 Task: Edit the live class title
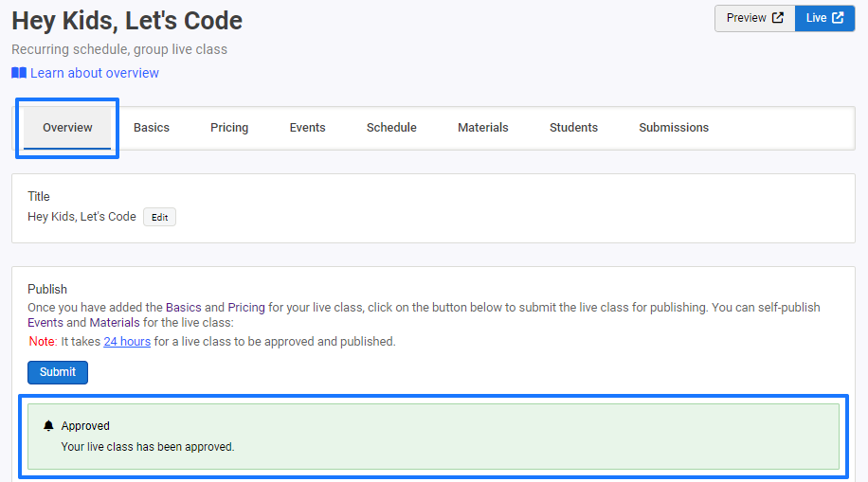[x=159, y=218]
